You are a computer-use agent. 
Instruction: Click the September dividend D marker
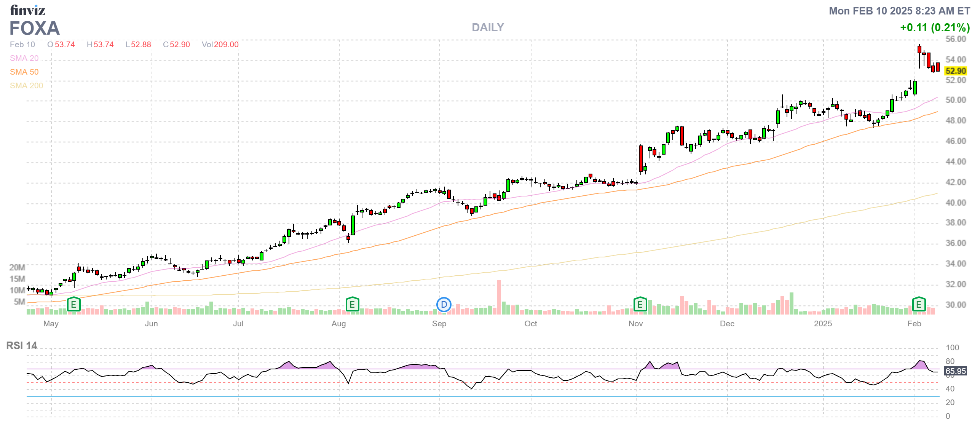tap(444, 305)
